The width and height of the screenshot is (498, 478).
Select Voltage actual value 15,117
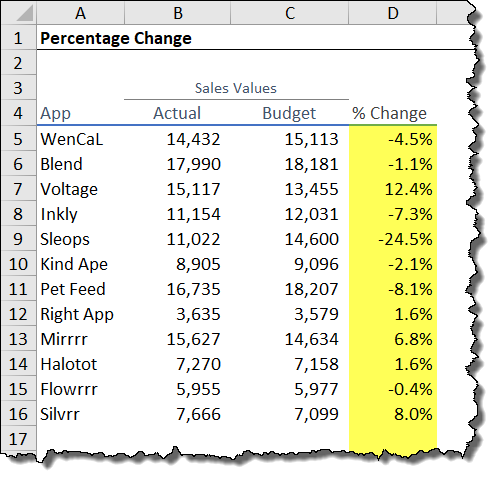click(177, 189)
